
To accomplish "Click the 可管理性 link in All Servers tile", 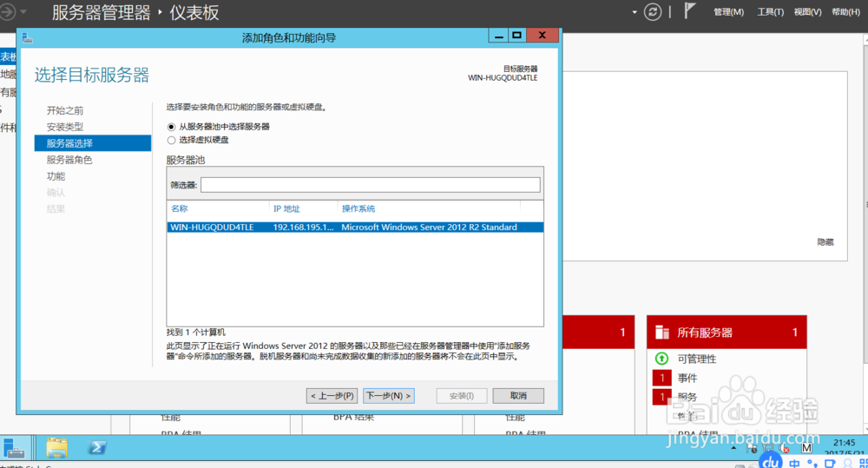I will 697,359.
